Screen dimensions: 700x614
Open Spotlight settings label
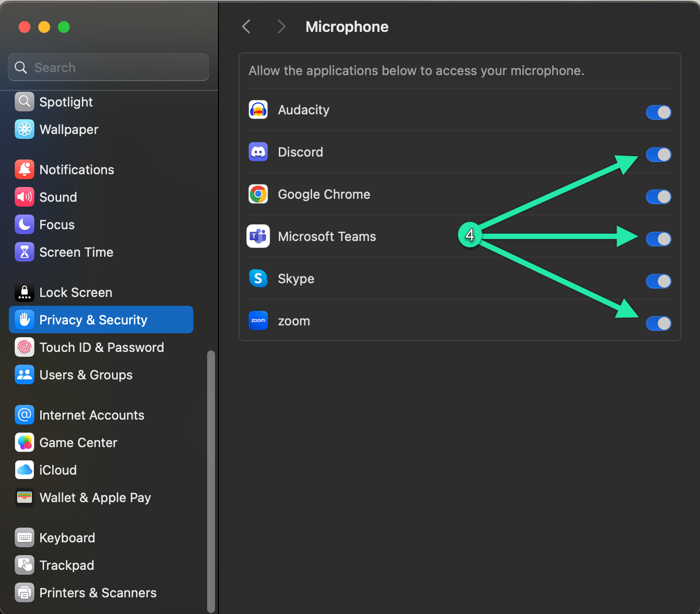[66, 102]
